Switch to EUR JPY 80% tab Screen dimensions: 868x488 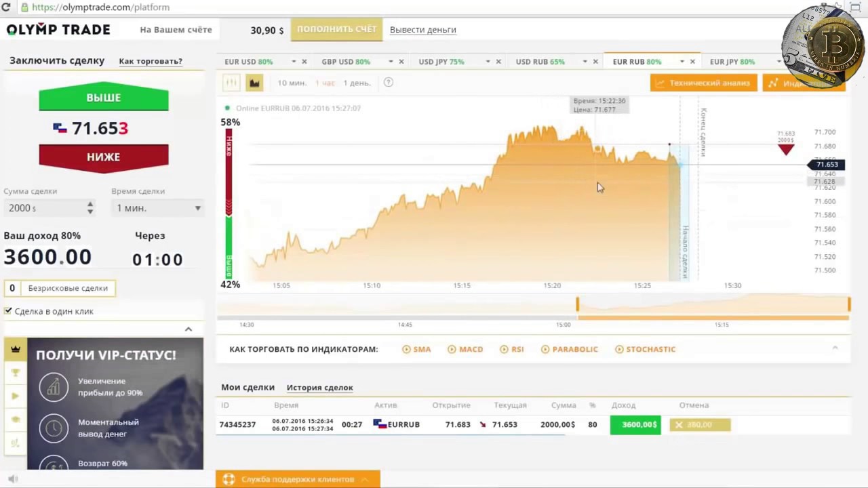[x=732, y=62]
